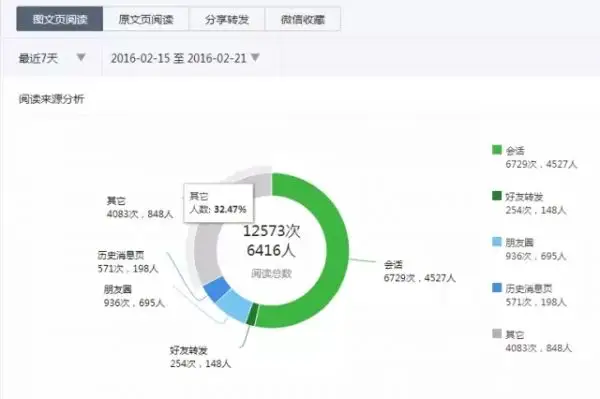
Task: Click the 人数: 32.47% tooltip value
Action: (218, 210)
